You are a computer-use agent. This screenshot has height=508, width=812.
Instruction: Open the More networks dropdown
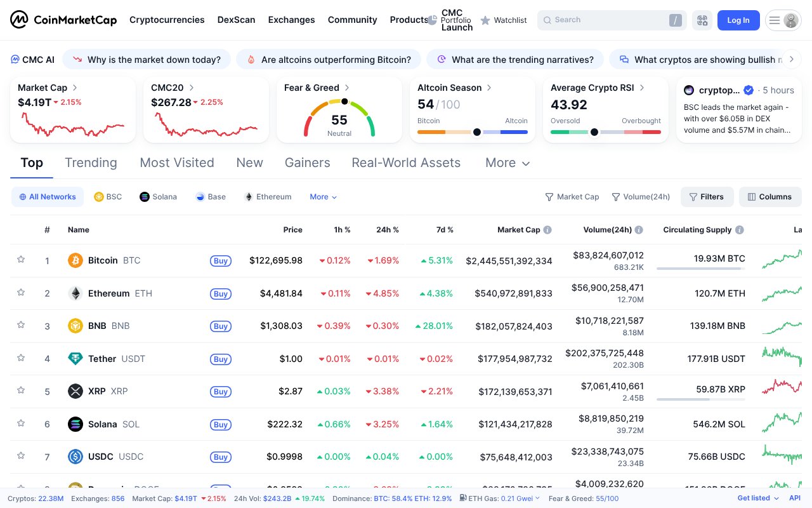323,197
